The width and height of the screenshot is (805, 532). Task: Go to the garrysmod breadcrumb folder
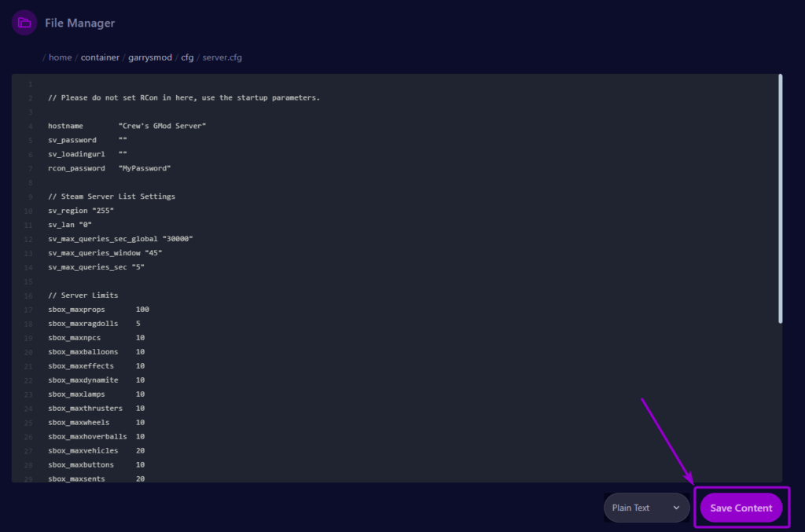click(150, 57)
